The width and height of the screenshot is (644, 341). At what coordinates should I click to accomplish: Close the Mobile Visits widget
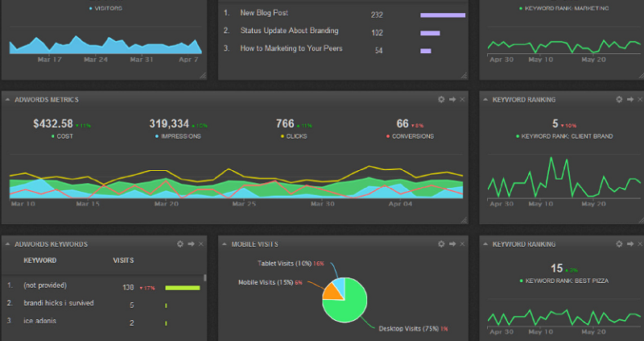point(463,243)
